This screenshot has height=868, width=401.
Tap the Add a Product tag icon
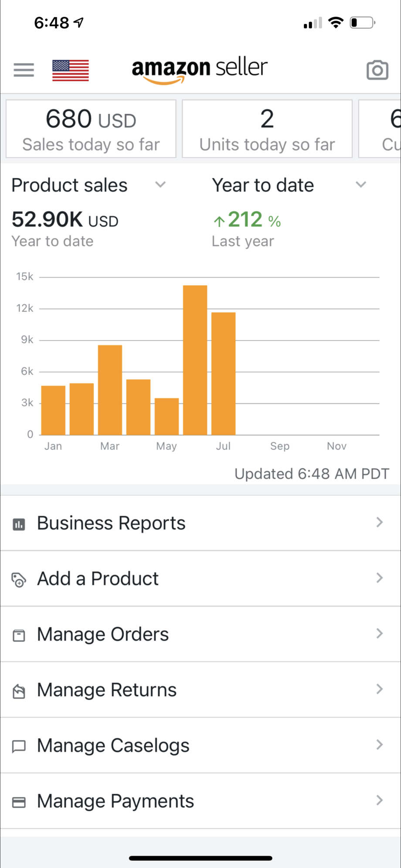point(19,580)
